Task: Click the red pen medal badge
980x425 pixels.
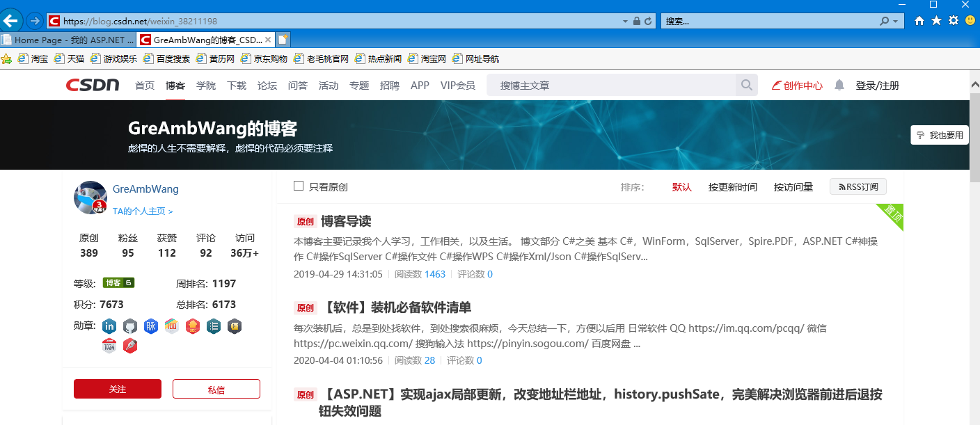Action: click(x=130, y=346)
